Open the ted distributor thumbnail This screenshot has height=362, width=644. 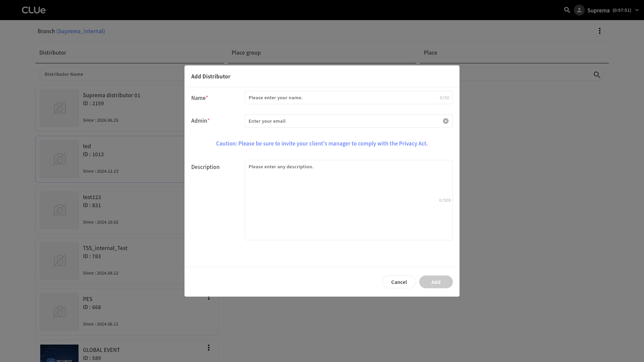tap(59, 159)
